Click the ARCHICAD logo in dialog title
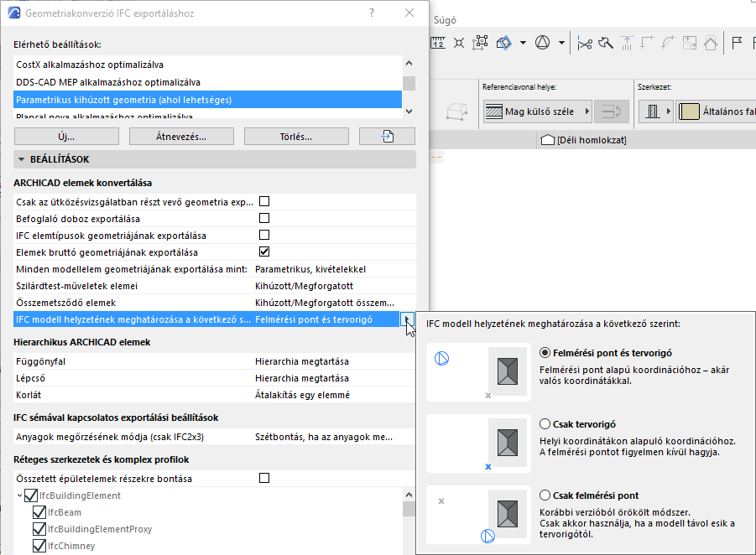The height and width of the screenshot is (555, 756). coord(14,13)
